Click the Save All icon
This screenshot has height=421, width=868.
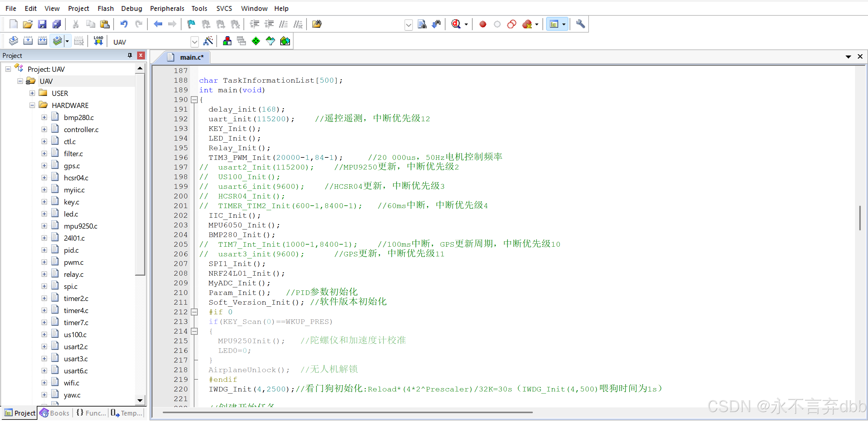pos(57,24)
